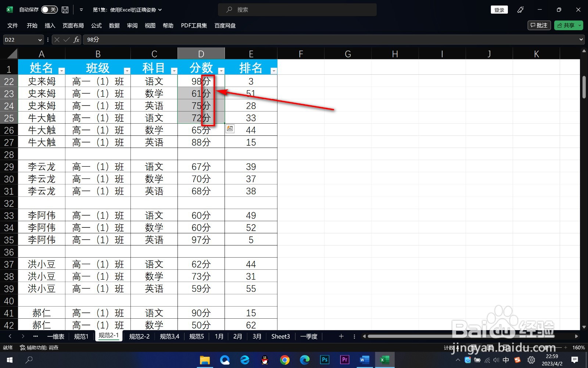Screen dimensions: 588x368
Task: Open the 审阅 ribbon tab
Action: 132,25
